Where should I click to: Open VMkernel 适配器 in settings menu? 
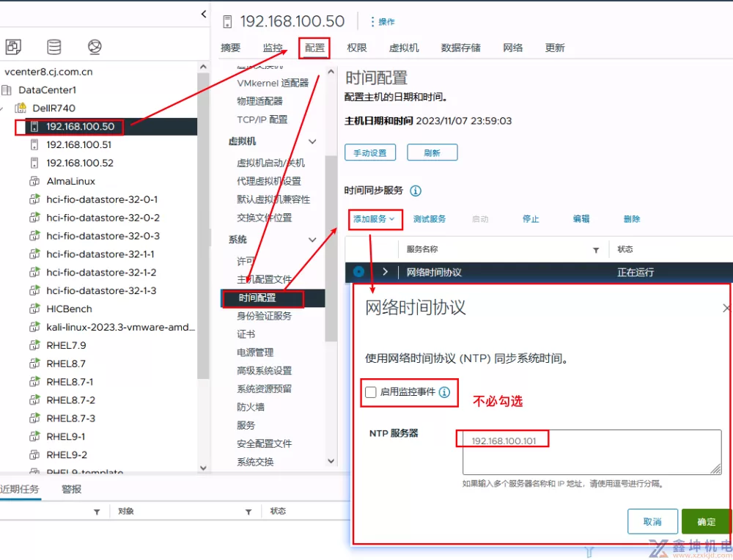[x=273, y=84]
